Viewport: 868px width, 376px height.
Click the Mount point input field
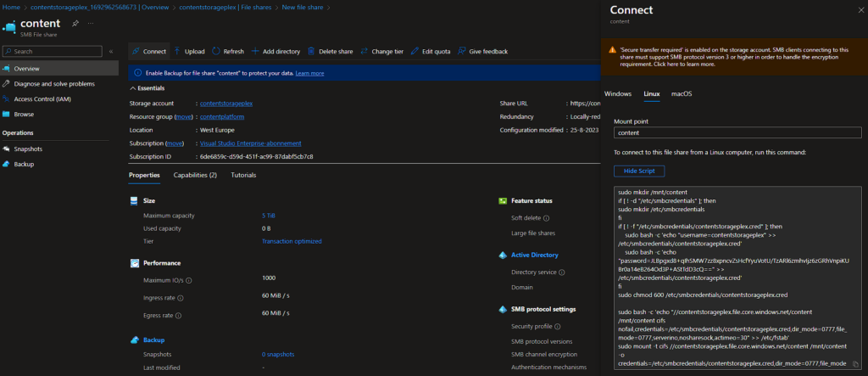click(737, 133)
